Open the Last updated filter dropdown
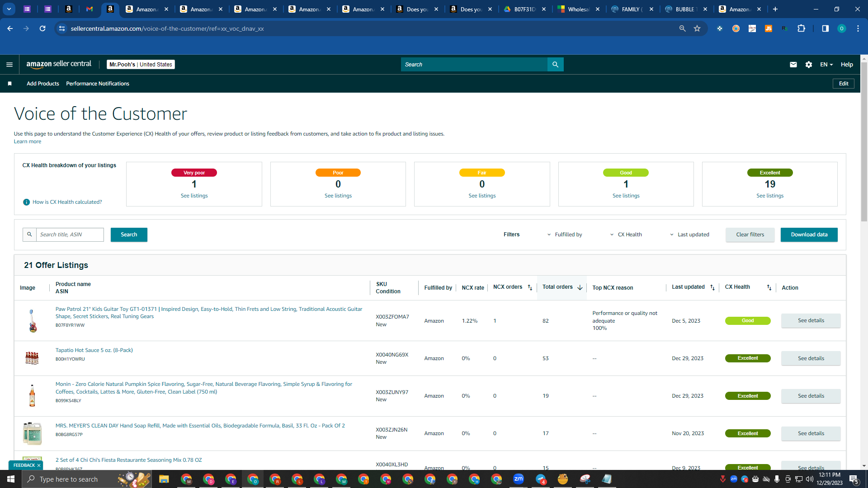The height and width of the screenshot is (488, 868). [689, 235]
